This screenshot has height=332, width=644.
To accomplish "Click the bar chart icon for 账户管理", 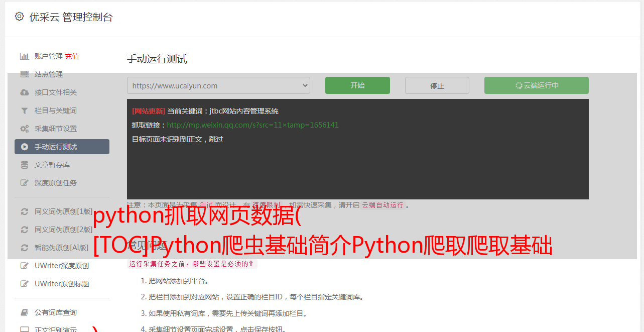I will [x=24, y=56].
